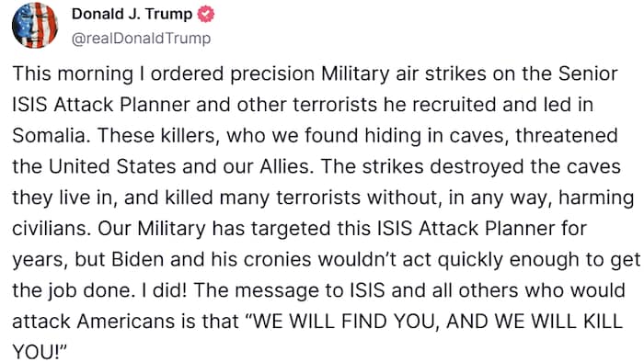
Task: Click the word Somalia in the post
Action: 51,135
